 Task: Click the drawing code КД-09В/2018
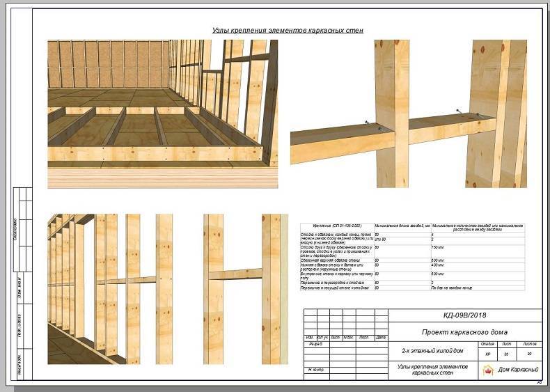tap(465, 315)
